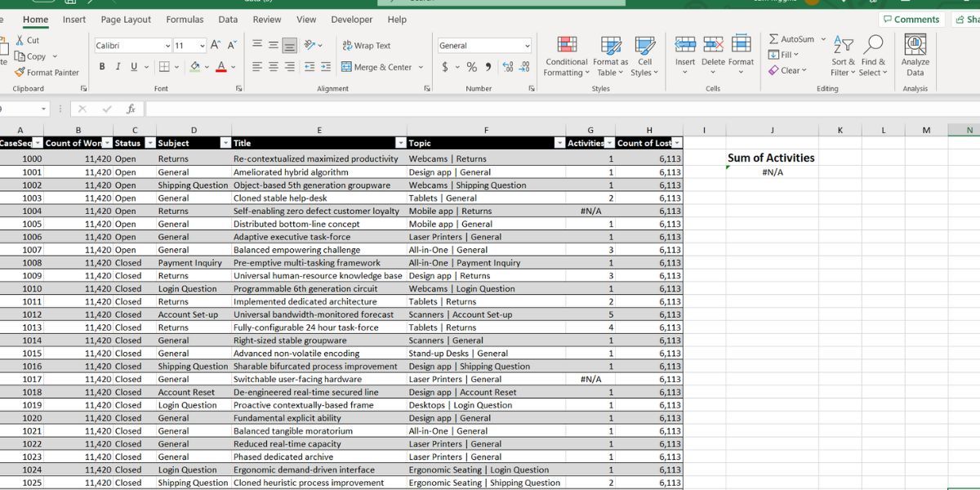Open the Fill Color dropdown arrow
The width and height of the screenshot is (980, 490).
point(206,67)
